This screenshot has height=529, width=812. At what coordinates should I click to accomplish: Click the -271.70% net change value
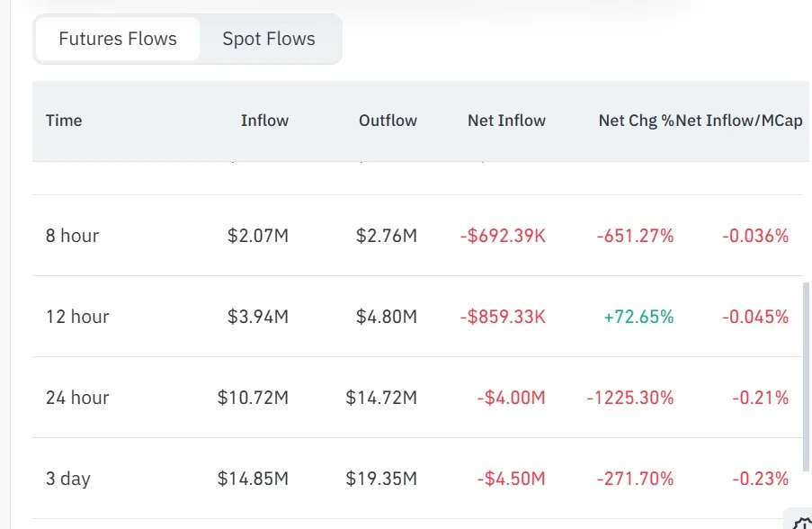tap(636, 479)
